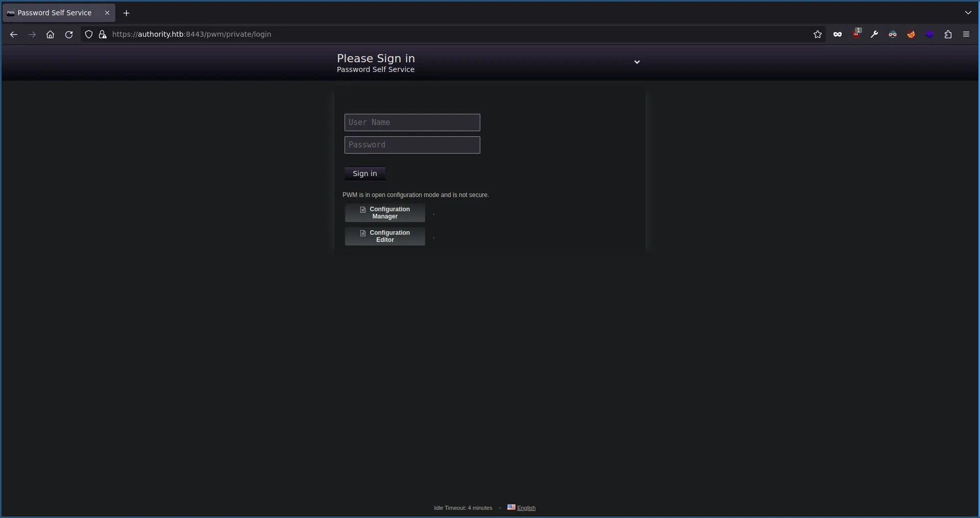980x518 pixels.
Task: Click the 'Please Sign in' heading
Action: [376, 58]
